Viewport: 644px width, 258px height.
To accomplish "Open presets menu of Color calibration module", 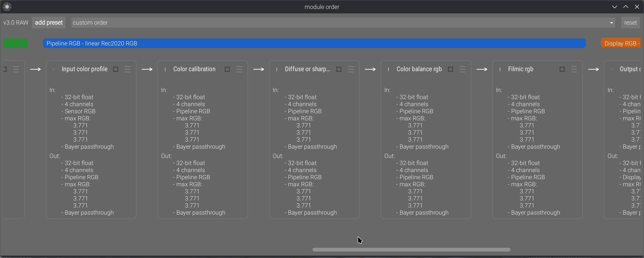I will click(x=239, y=69).
